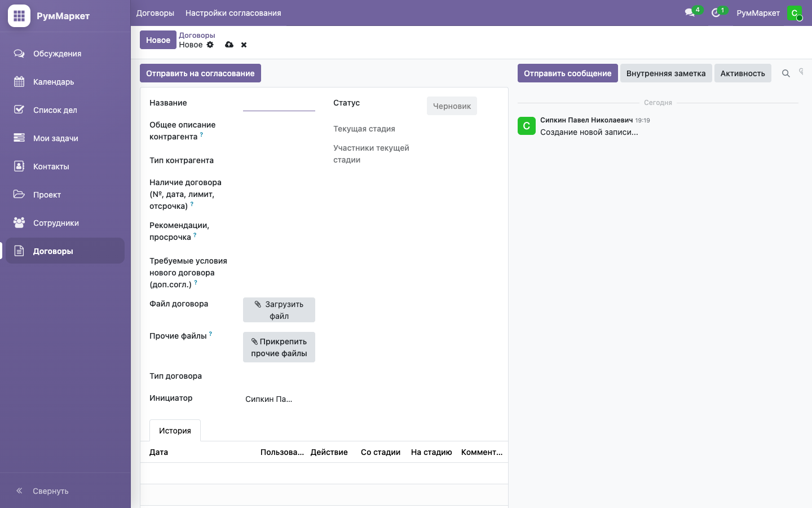The width and height of the screenshot is (812, 508).
Task: Switch to the История tab
Action: click(x=175, y=431)
